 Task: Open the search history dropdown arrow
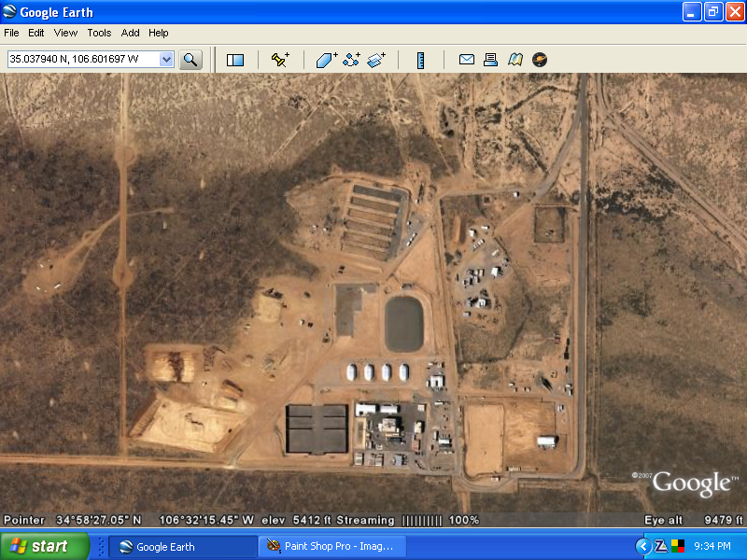(x=166, y=60)
